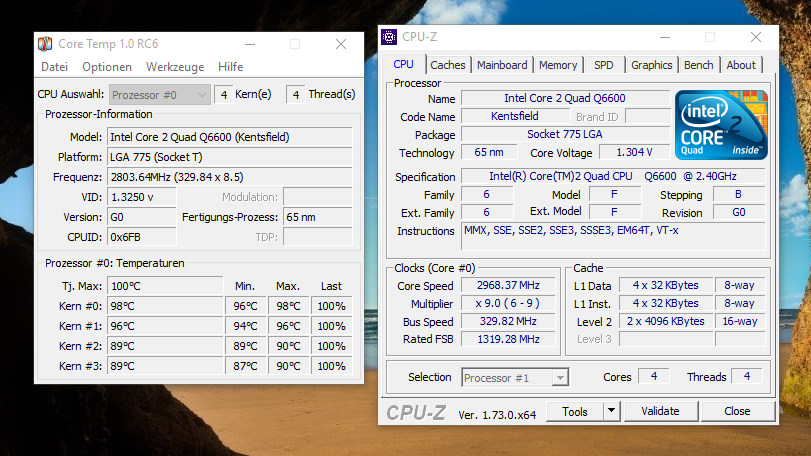Minimize the Core Temp window
Screen dimensions: 811x456
(x=250, y=44)
